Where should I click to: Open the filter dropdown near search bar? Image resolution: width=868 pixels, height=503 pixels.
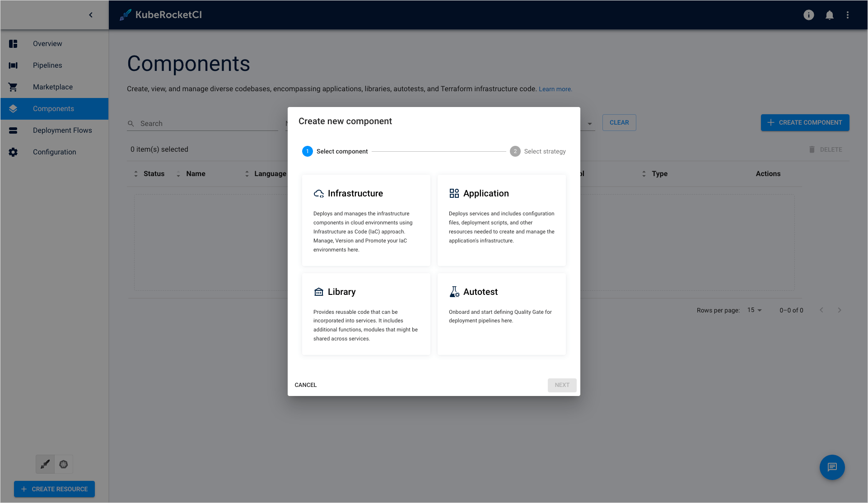point(588,123)
